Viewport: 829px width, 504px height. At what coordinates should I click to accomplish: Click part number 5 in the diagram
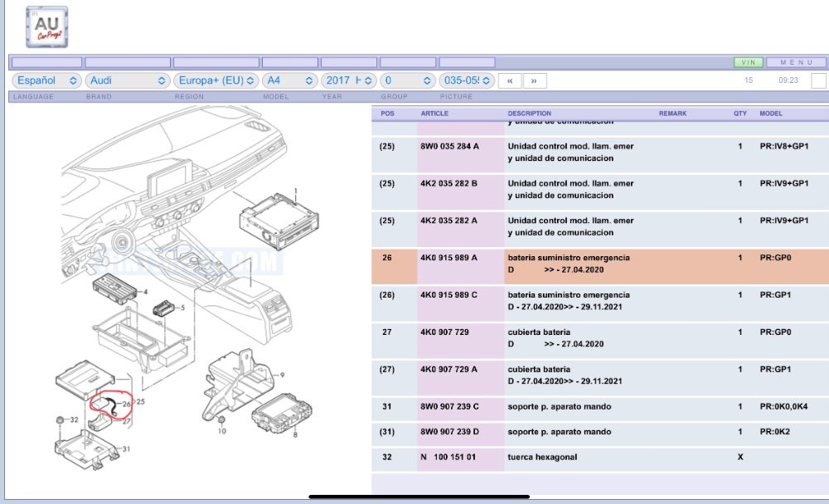pos(183,308)
